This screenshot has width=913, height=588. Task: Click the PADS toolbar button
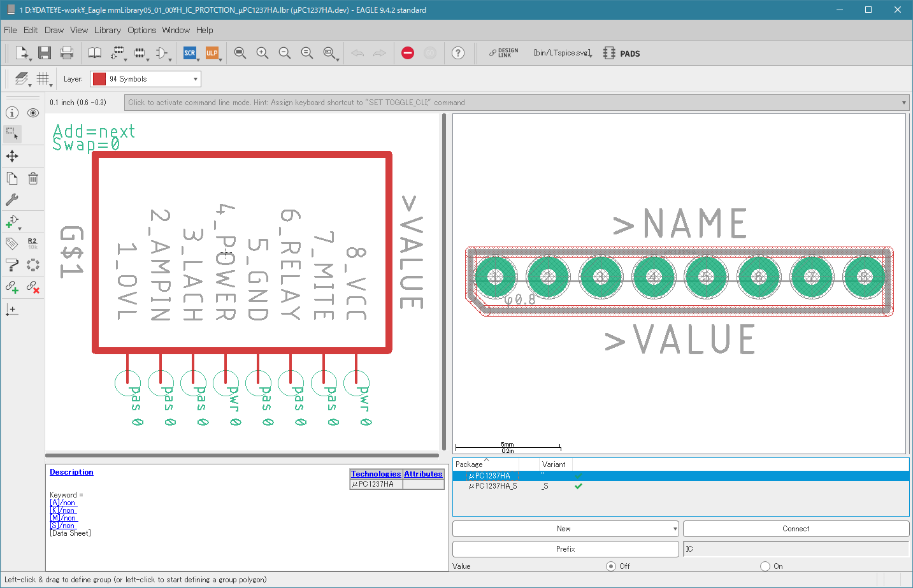pos(622,53)
